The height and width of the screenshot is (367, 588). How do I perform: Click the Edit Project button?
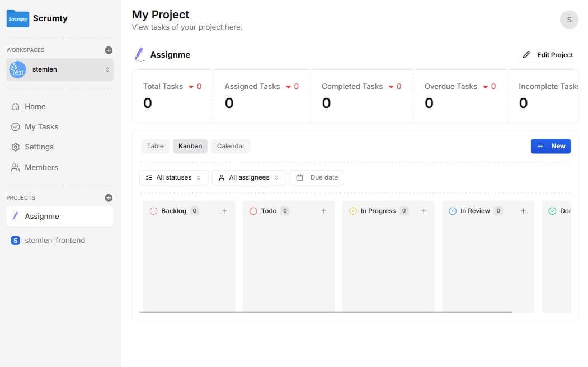pyautogui.click(x=548, y=55)
